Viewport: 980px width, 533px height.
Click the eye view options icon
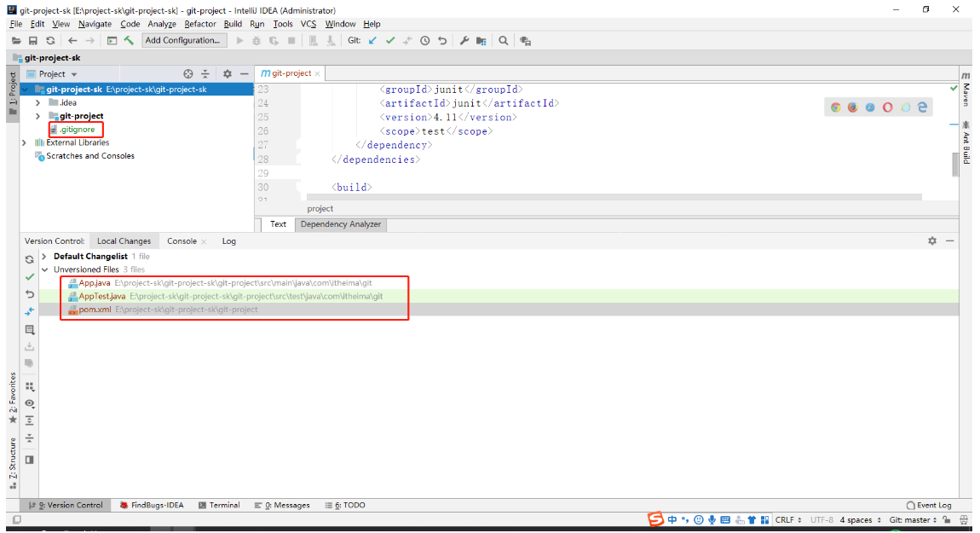[x=29, y=403]
